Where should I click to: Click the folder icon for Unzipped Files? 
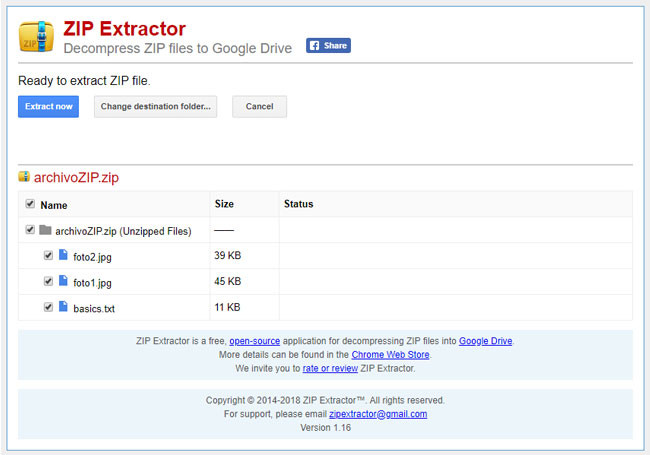coord(45,230)
